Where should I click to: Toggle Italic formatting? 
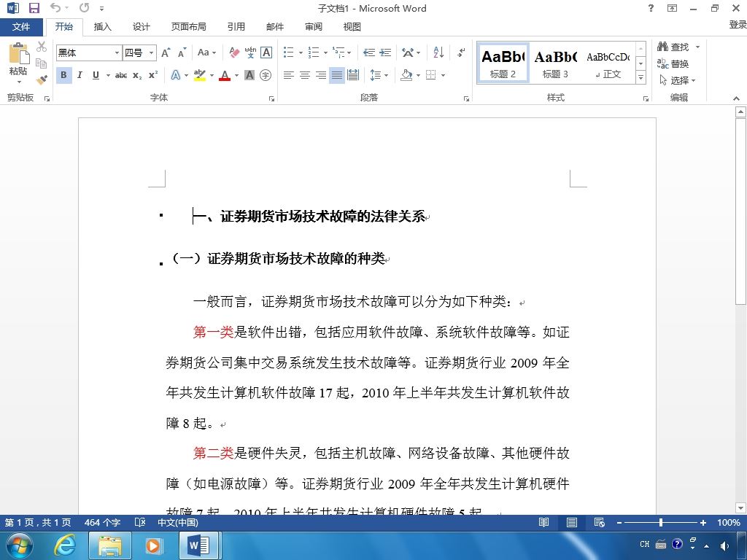80,75
